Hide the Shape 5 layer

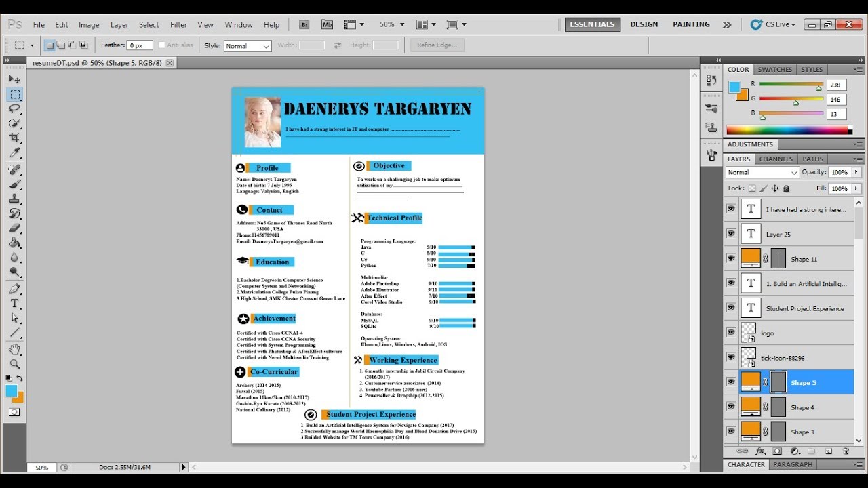(730, 381)
